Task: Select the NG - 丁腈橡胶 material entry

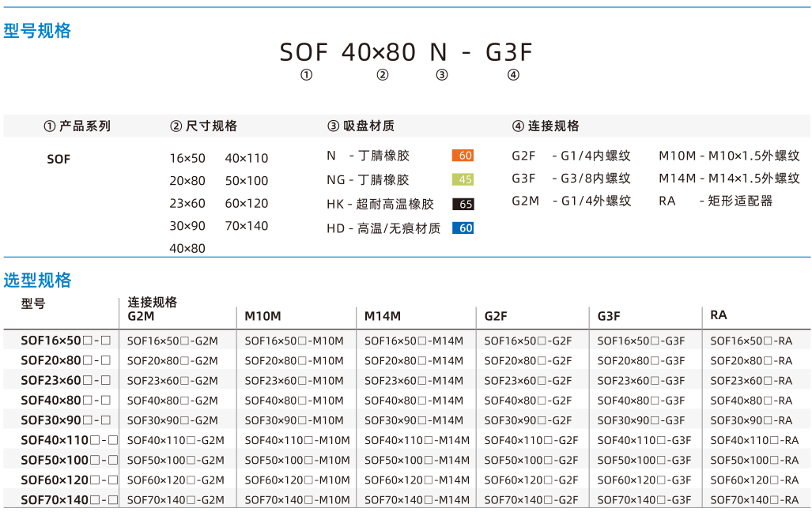Action: point(368,179)
